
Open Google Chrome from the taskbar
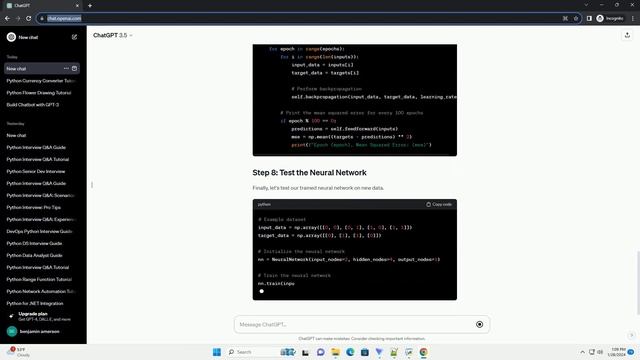(424, 352)
